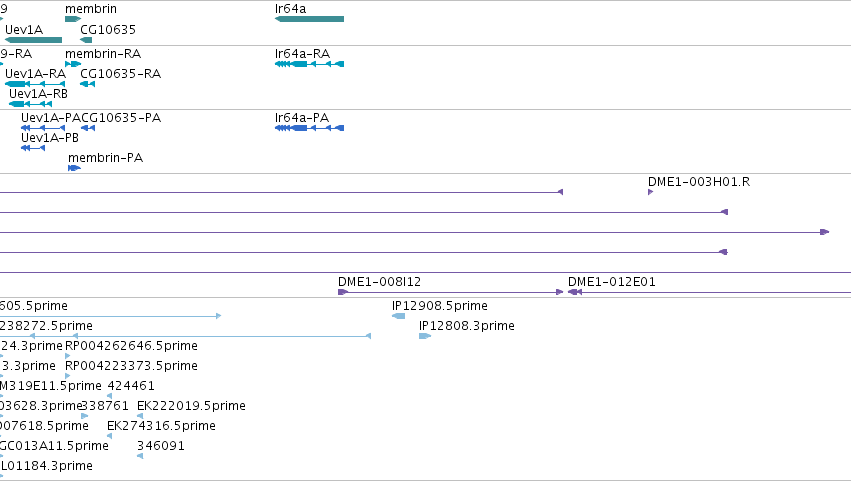
Task: Select the IP12908.5prime EST glyph
Action: click(x=398, y=316)
